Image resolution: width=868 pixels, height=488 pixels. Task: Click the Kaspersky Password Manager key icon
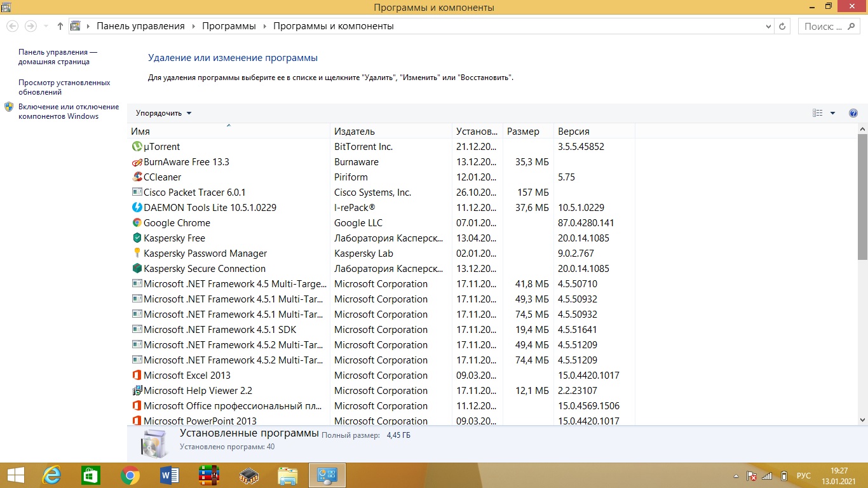tap(137, 254)
